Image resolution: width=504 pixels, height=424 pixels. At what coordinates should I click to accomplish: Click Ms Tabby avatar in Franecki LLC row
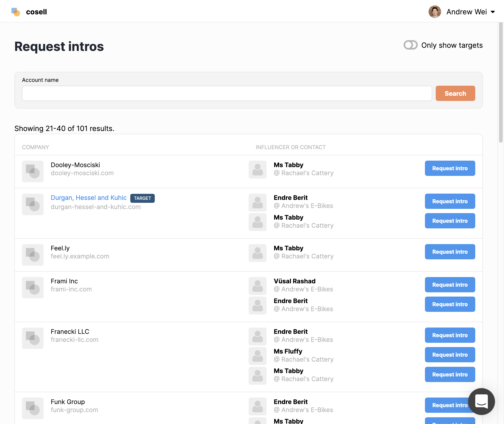pos(257,376)
